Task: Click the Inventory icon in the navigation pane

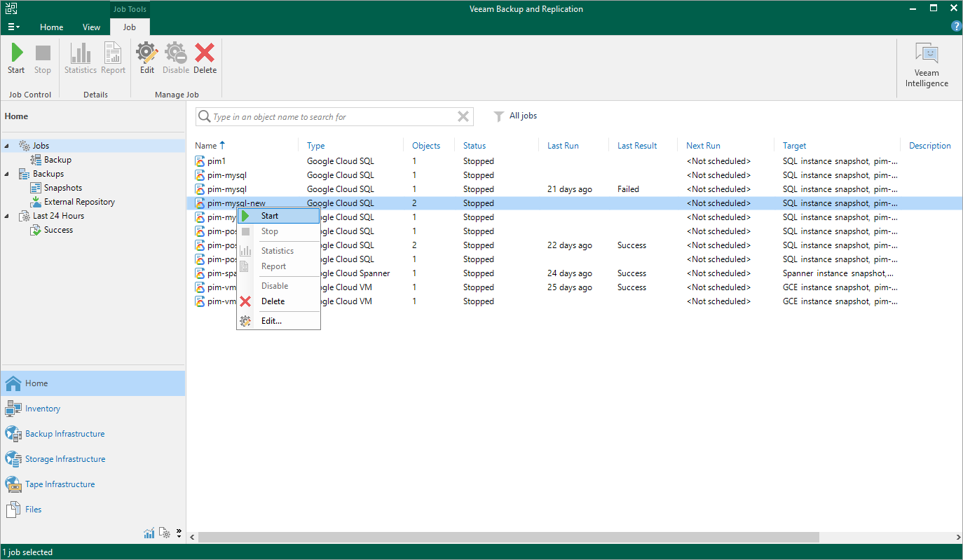Action: click(13, 409)
